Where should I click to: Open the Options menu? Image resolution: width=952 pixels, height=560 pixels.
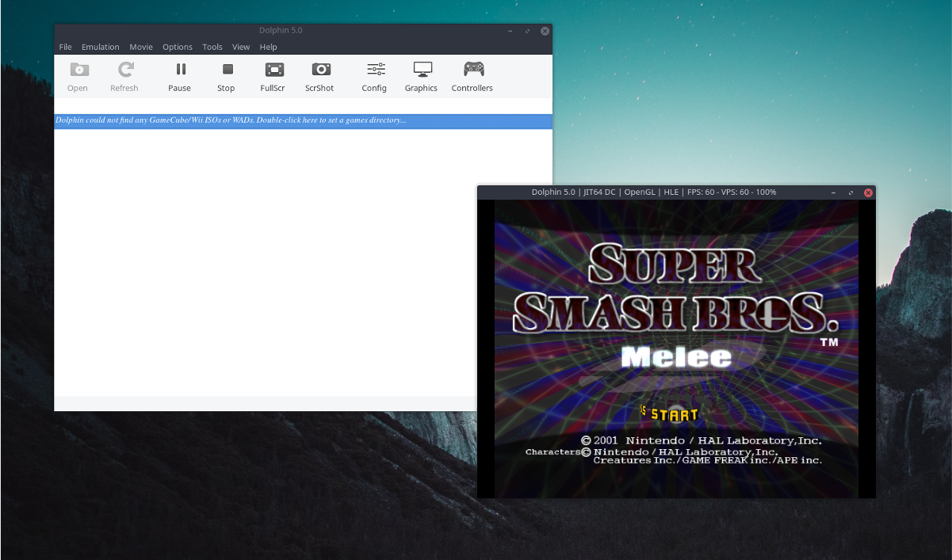pos(178,47)
